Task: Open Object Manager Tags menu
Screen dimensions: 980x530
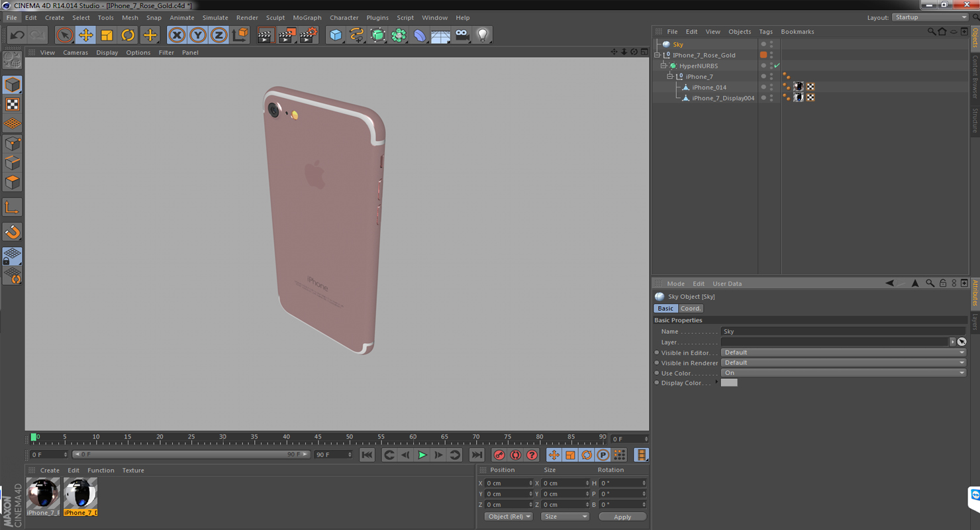Action: [x=765, y=32]
